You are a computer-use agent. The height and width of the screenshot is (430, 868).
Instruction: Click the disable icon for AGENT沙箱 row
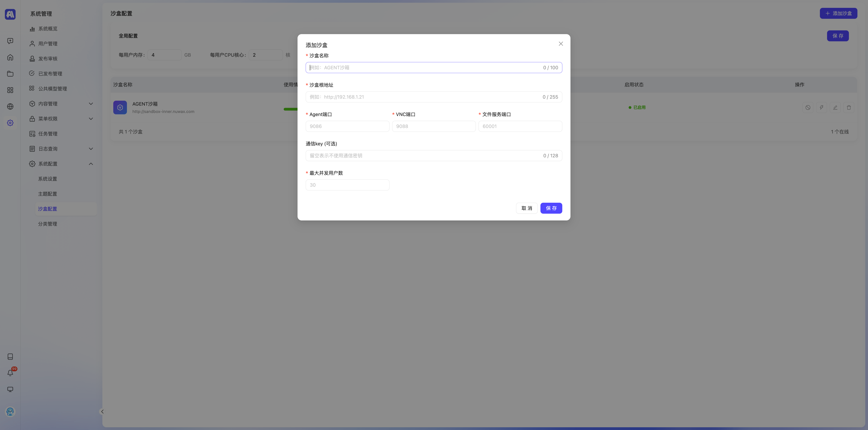click(x=808, y=107)
